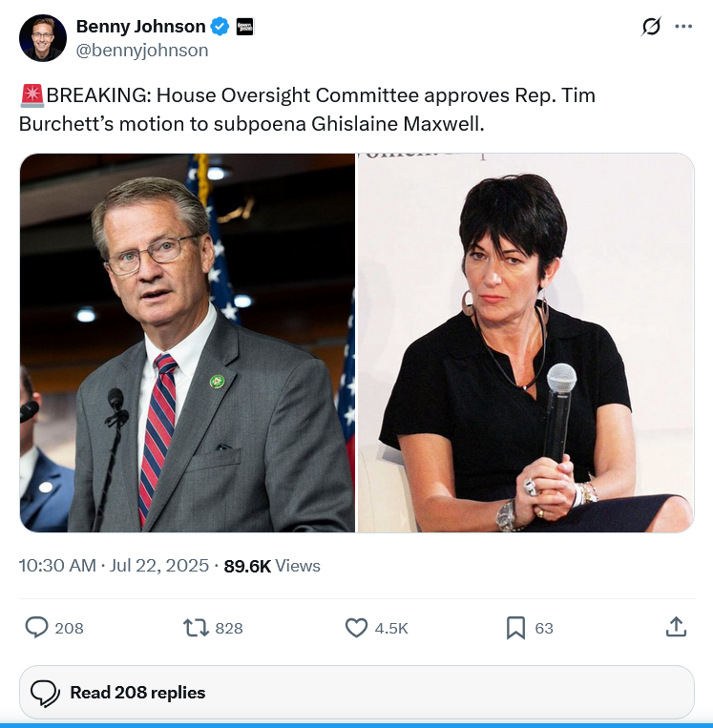The width and height of the screenshot is (713, 728).
Task: Open the Read 208 replies button
Action: [x=356, y=692]
